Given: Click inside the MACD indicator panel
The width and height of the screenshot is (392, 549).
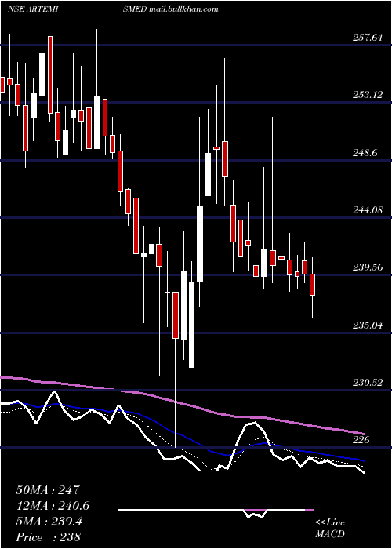Looking at the screenshot, I should [216, 510].
